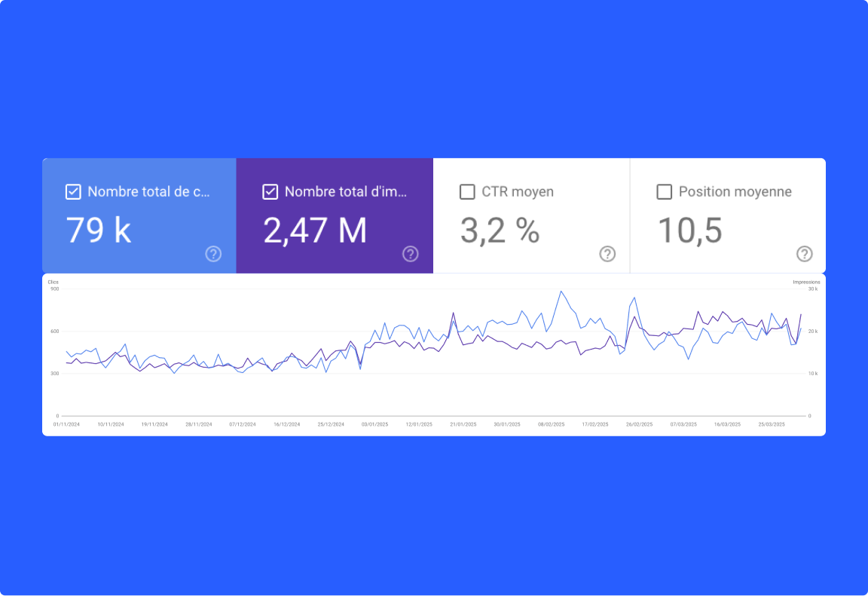Image resolution: width=868 pixels, height=596 pixels.
Task: Enable the CTR moyen checkbox
Action: [467, 192]
